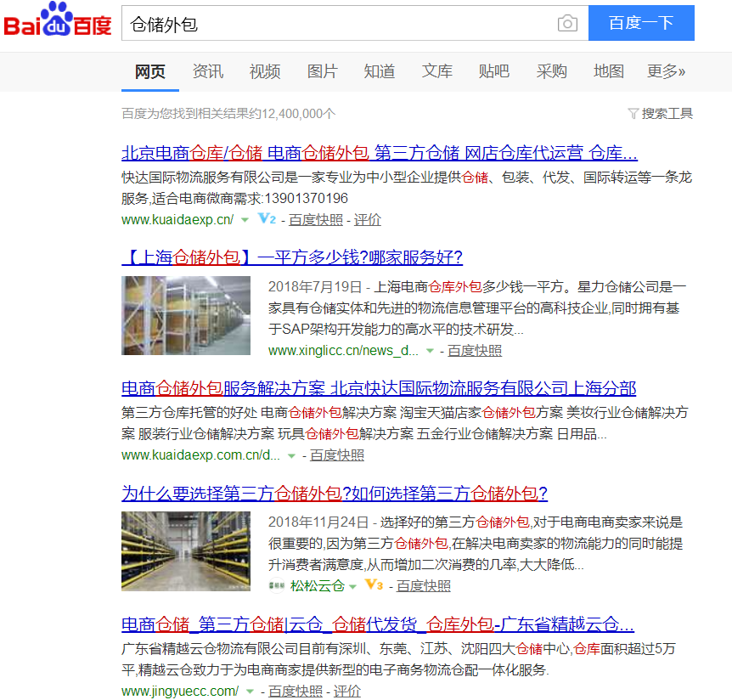
Task: Switch to the 文库 tab
Action: coord(437,71)
